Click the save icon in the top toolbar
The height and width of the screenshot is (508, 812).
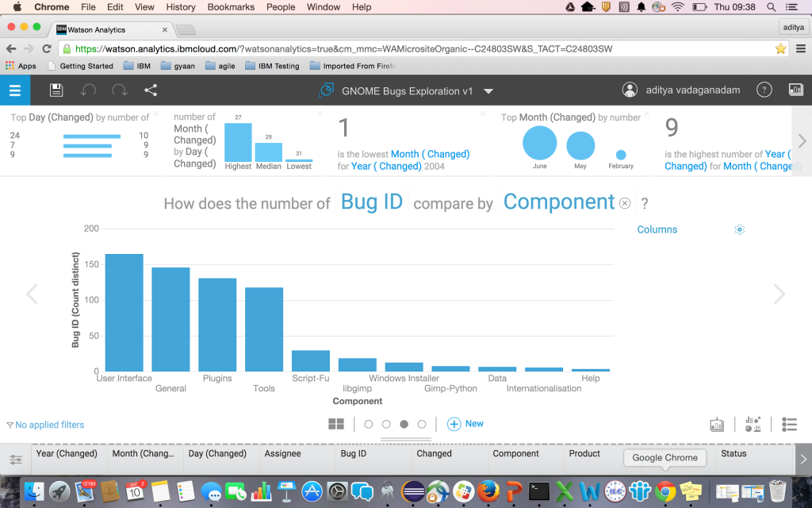coord(55,90)
